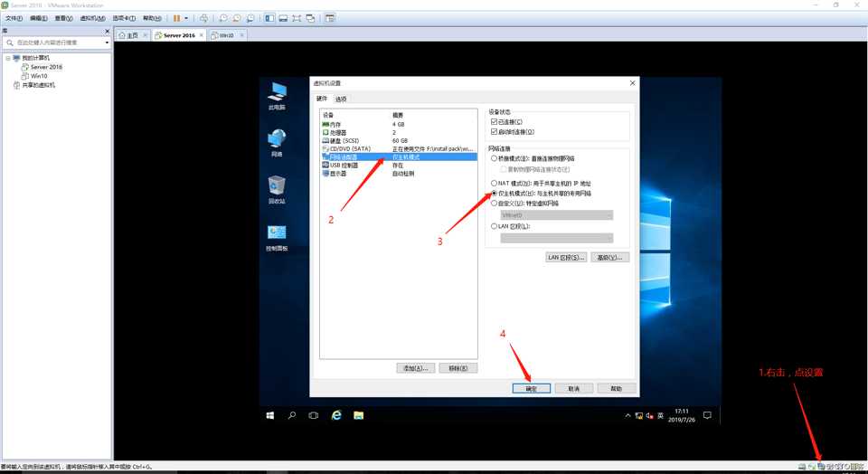Switch to the 硬件 tab in settings dialog

(322, 99)
